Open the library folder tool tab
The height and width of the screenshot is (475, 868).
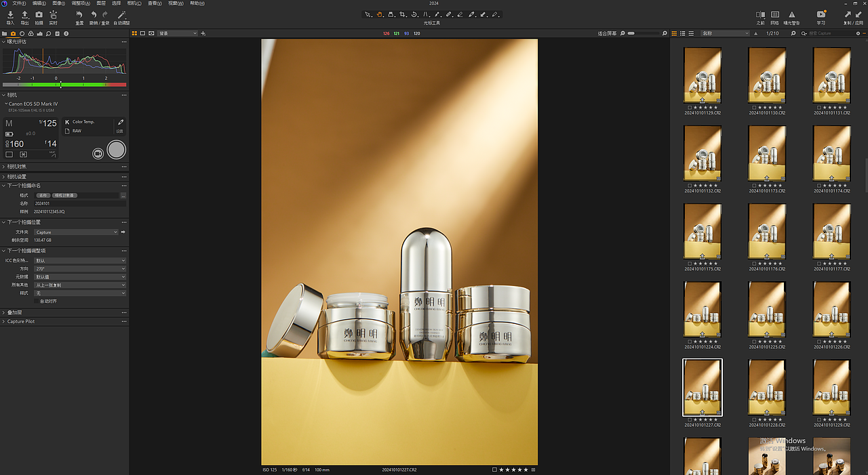5,33
